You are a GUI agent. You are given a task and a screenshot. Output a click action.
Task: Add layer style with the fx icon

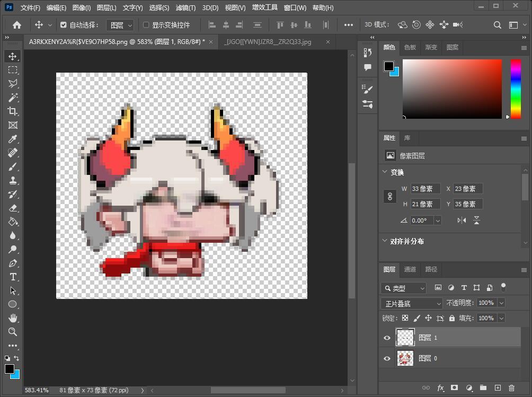click(440, 388)
